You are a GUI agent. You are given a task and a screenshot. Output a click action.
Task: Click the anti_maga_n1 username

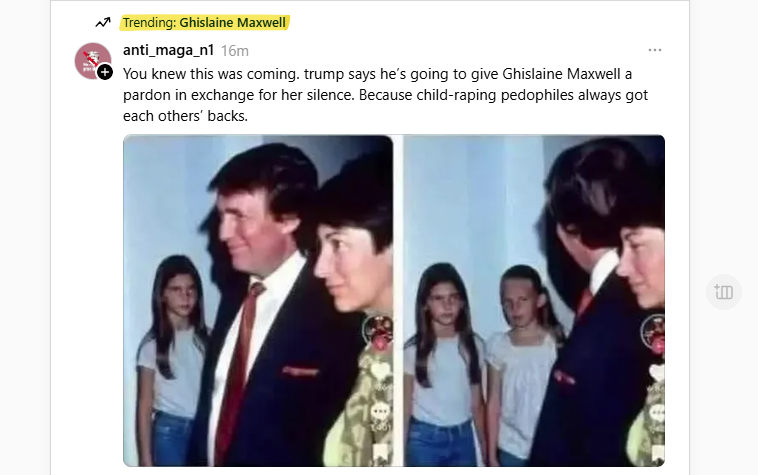[168, 50]
